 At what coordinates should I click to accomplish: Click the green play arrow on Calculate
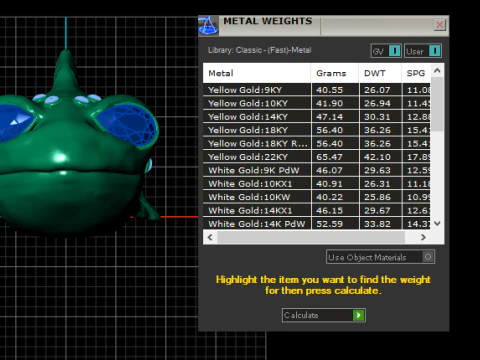(359, 315)
